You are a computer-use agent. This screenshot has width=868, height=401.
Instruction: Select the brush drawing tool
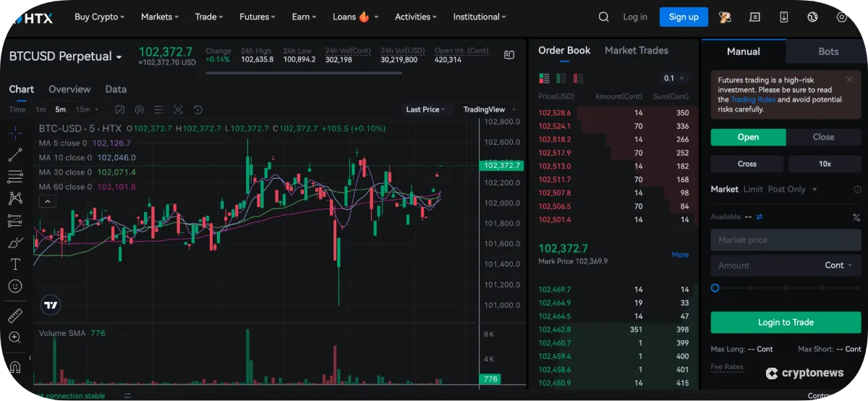point(15,242)
